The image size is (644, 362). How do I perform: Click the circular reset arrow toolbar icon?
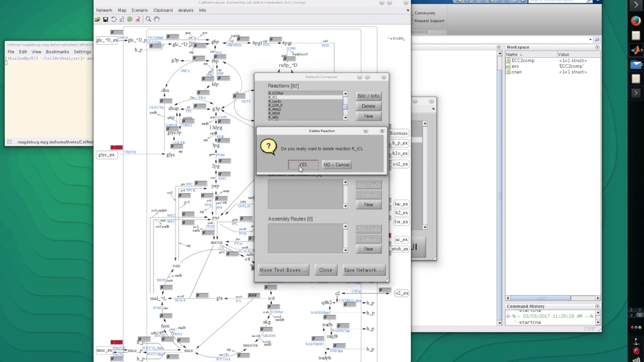click(114, 19)
